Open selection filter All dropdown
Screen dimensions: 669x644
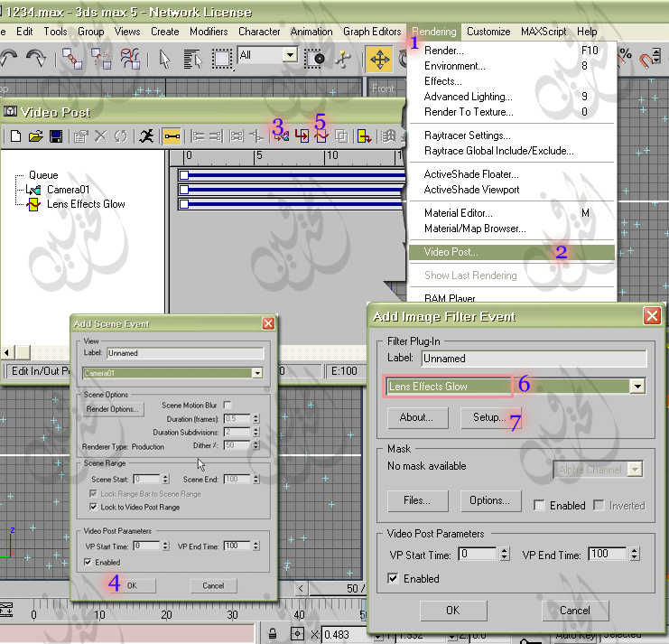290,54
